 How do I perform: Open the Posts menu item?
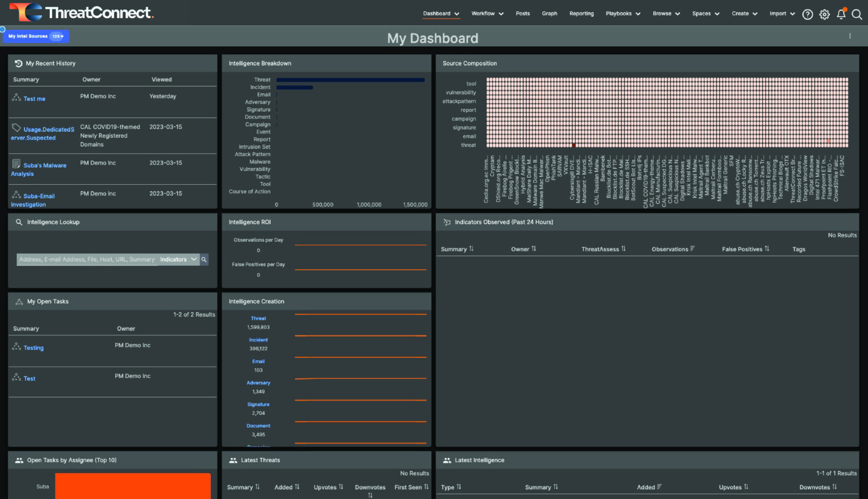(523, 14)
